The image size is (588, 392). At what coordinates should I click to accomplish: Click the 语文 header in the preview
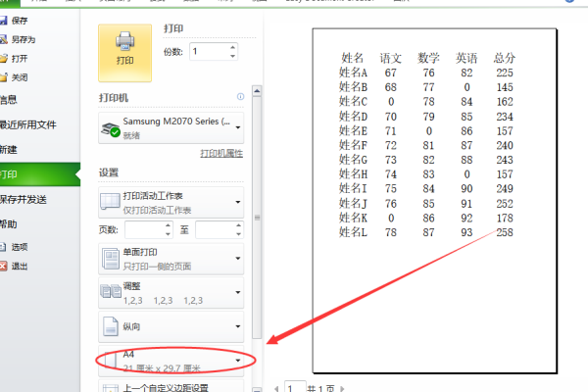tap(391, 58)
